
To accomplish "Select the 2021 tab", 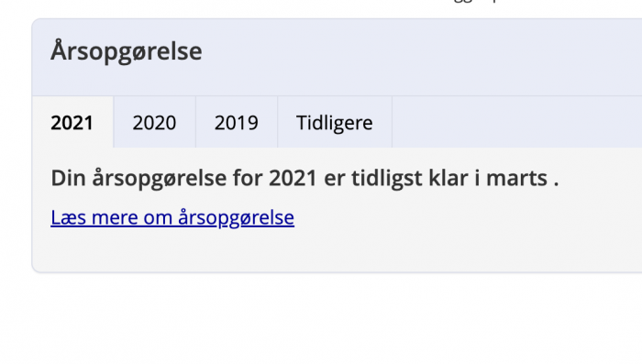I will 72,122.
